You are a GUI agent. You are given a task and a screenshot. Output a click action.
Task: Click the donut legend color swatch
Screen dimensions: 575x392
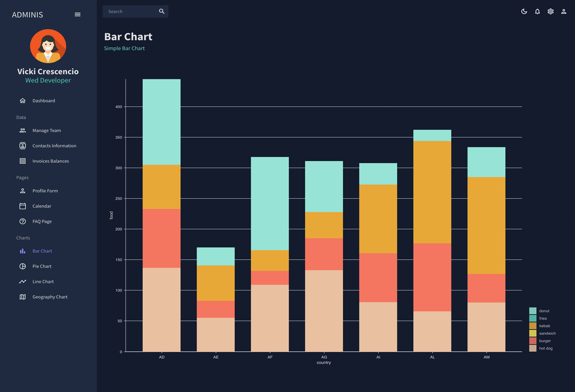click(532, 311)
